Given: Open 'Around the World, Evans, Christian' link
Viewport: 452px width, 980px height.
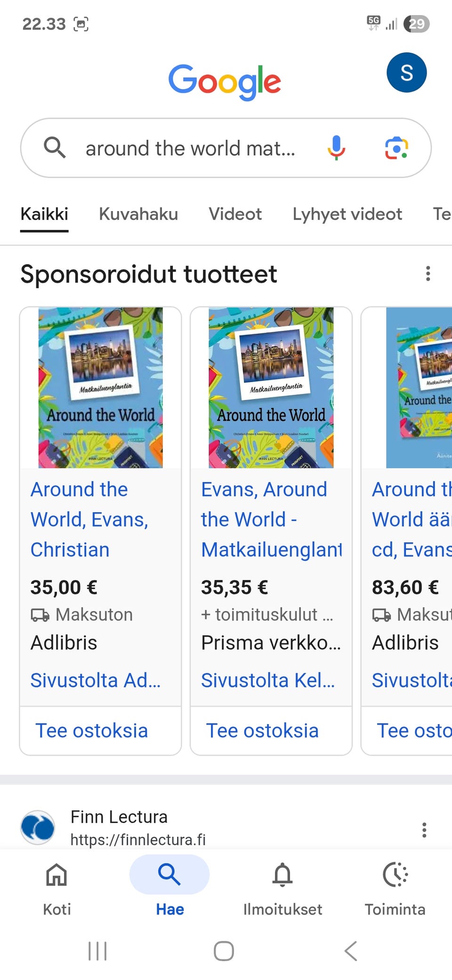Looking at the screenshot, I should [89, 519].
